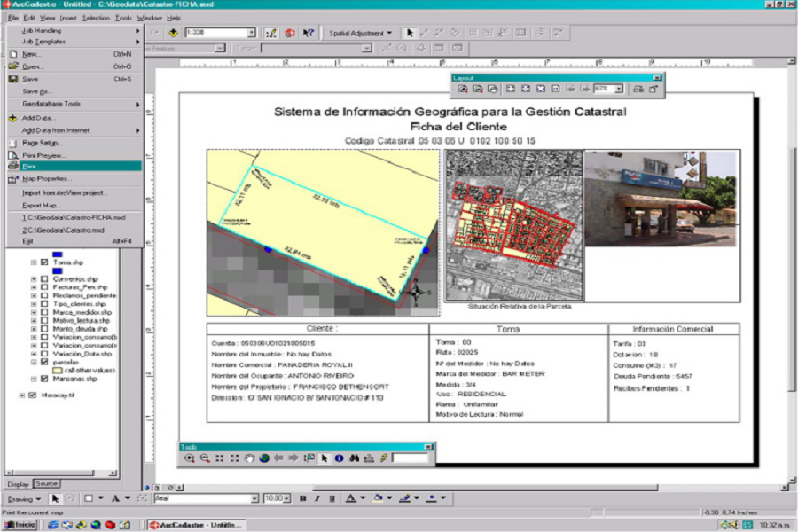Click Layout toolbar Zoom In icon
The height and width of the screenshot is (532, 798).
point(463,89)
